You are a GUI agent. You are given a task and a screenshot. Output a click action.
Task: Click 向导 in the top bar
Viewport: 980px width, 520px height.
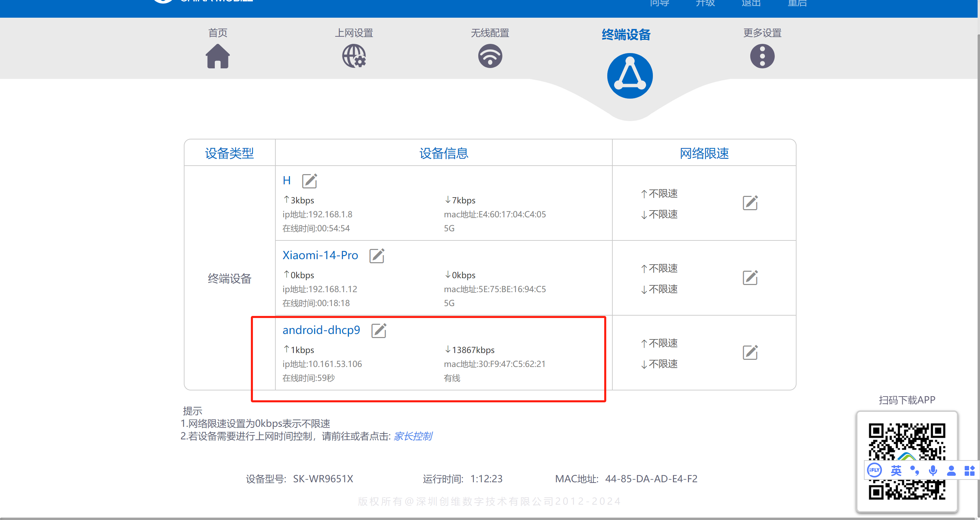coord(659,3)
